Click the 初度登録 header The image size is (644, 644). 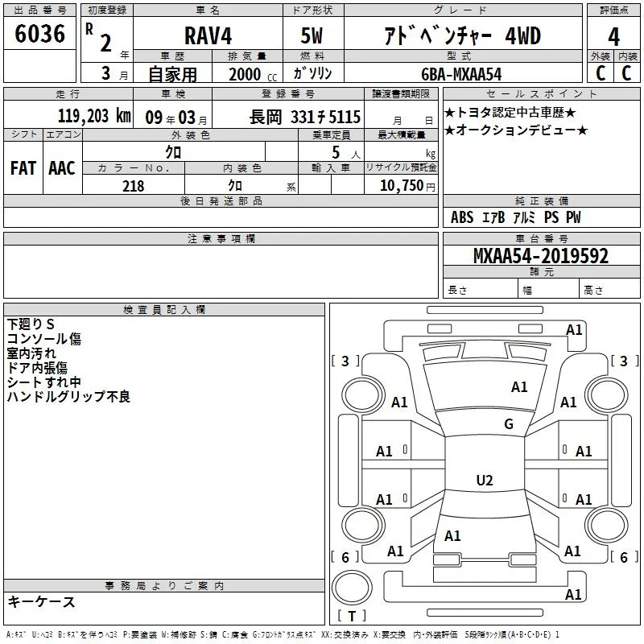click(x=107, y=10)
